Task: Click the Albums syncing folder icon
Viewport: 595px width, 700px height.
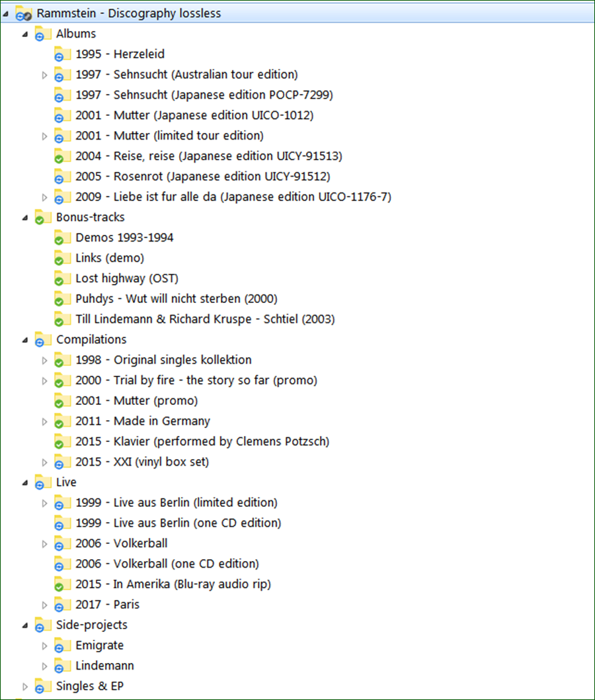Action: [x=43, y=34]
